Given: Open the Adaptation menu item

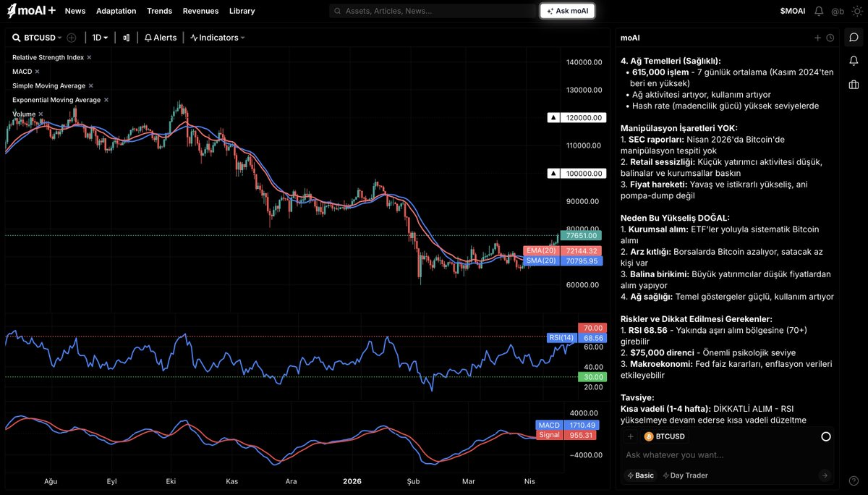Looking at the screenshot, I should 116,11.
